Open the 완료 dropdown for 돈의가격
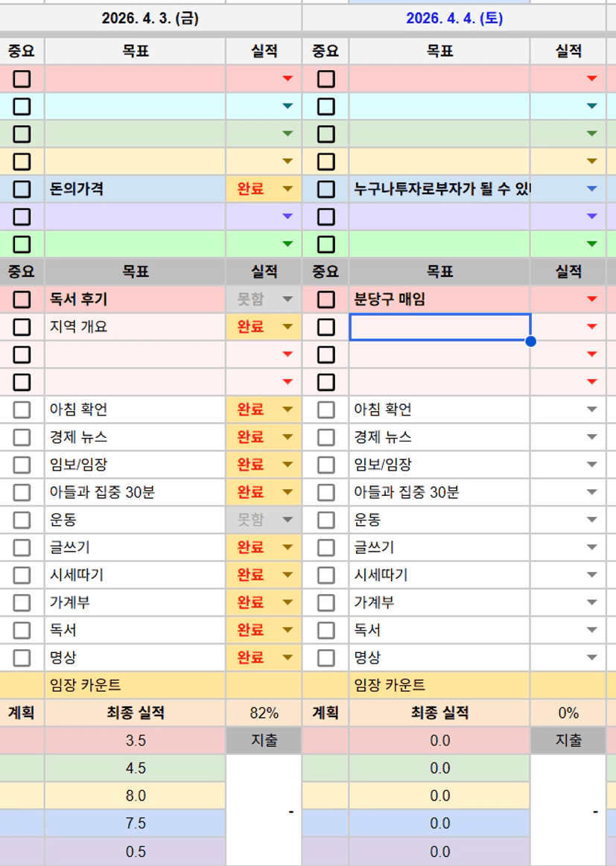This screenshot has width=616, height=866. [288, 189]
